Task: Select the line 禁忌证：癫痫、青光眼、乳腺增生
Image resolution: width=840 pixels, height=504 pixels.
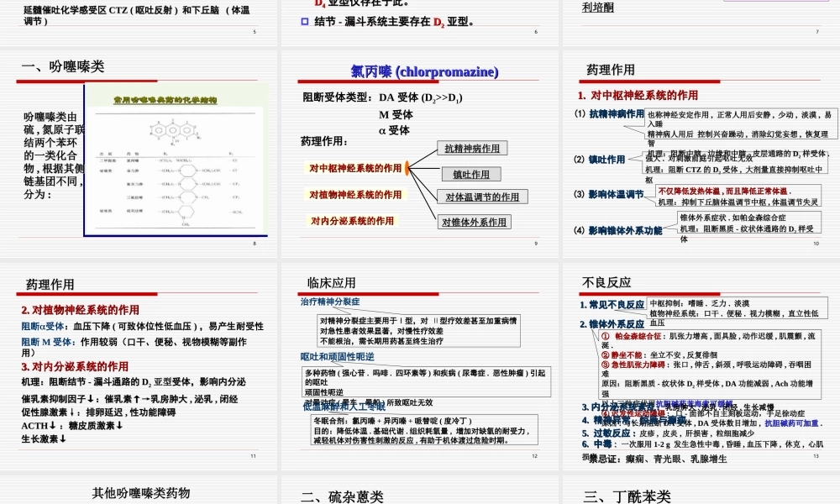Action: point(659,459)
